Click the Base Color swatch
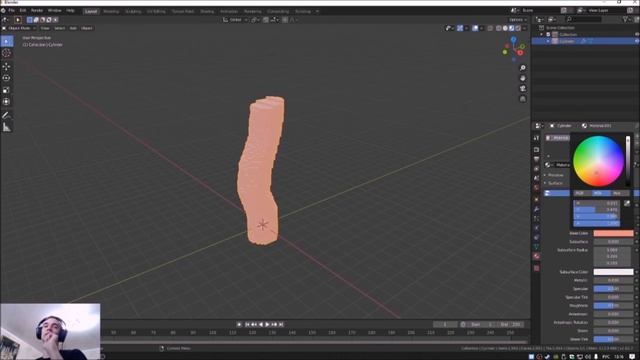The width and height of the screenshot is (640, 360). (x=613, y=233)
